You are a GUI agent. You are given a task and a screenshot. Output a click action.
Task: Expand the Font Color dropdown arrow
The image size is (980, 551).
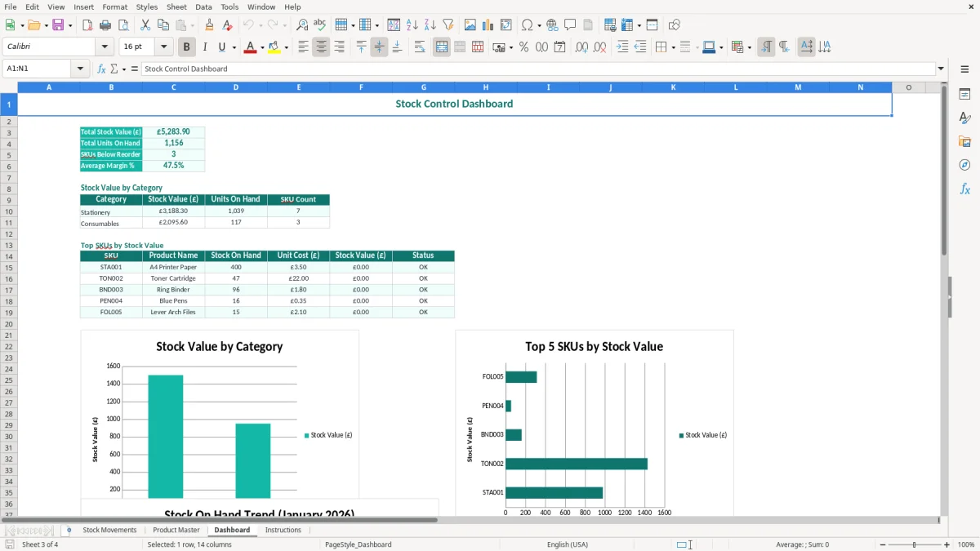point(261,47)
